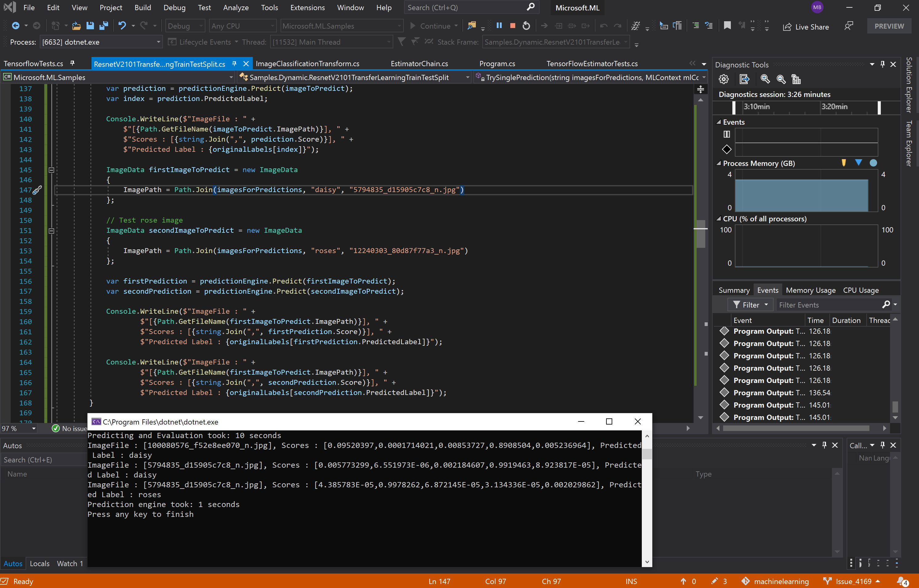Screen dimensions: 919x588
Task: Stop debugging with the red square button
Action: [512, 26]
